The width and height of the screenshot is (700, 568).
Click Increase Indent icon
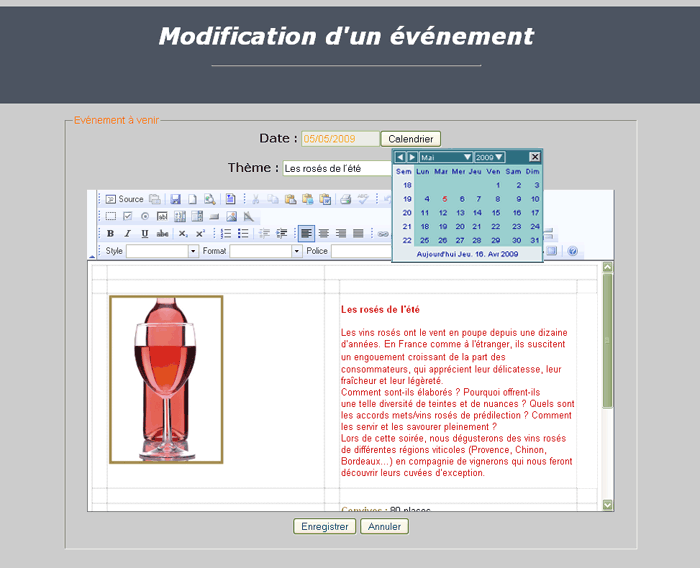point(281,234)
